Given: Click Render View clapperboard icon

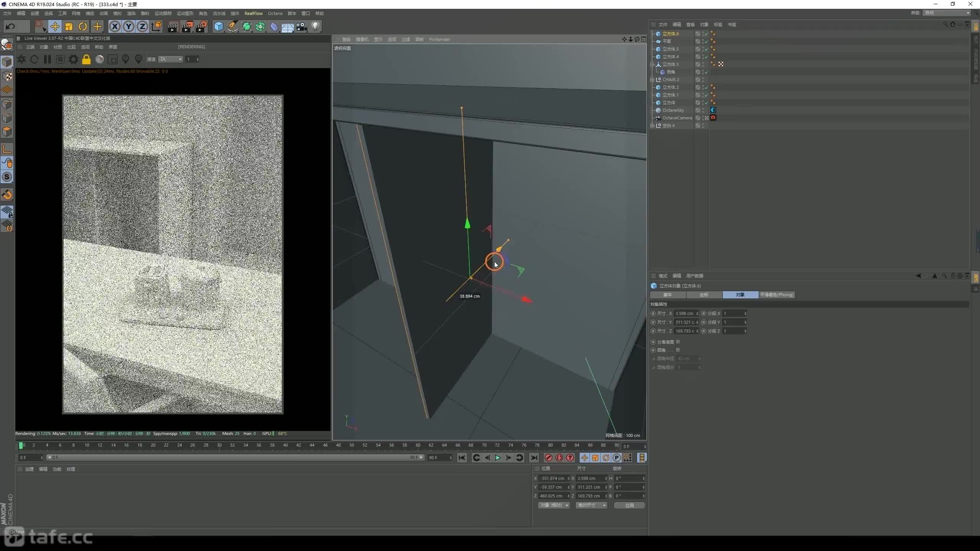Looking at the screenshot, I should click(x=173, y=26).
